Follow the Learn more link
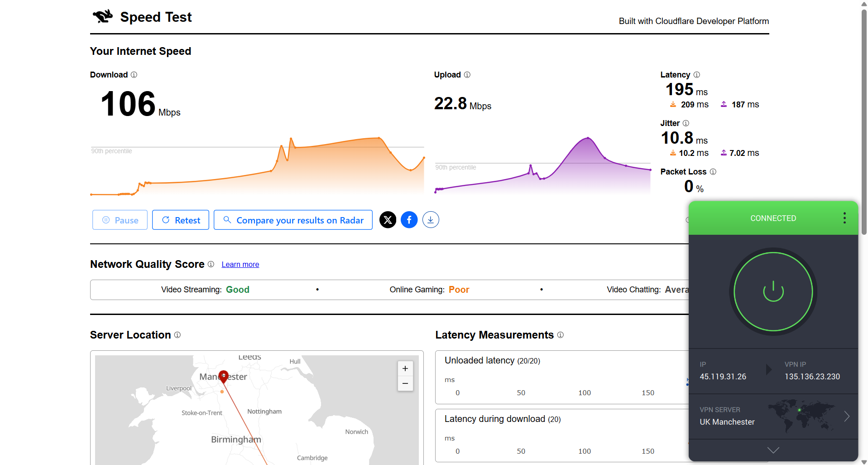 coord(240,265)
